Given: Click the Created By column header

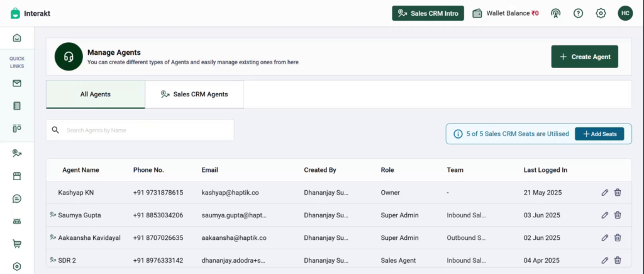Looking at the screenshot, I should pyautogui.click(x=320, y=170).
